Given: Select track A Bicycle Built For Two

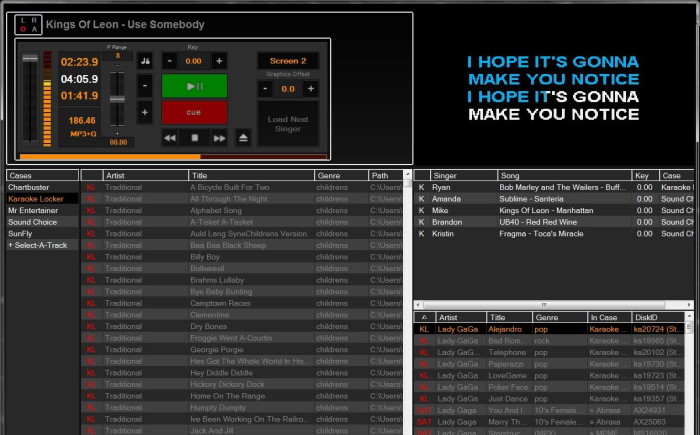Looking at the screenshot, I should [242, 187].
